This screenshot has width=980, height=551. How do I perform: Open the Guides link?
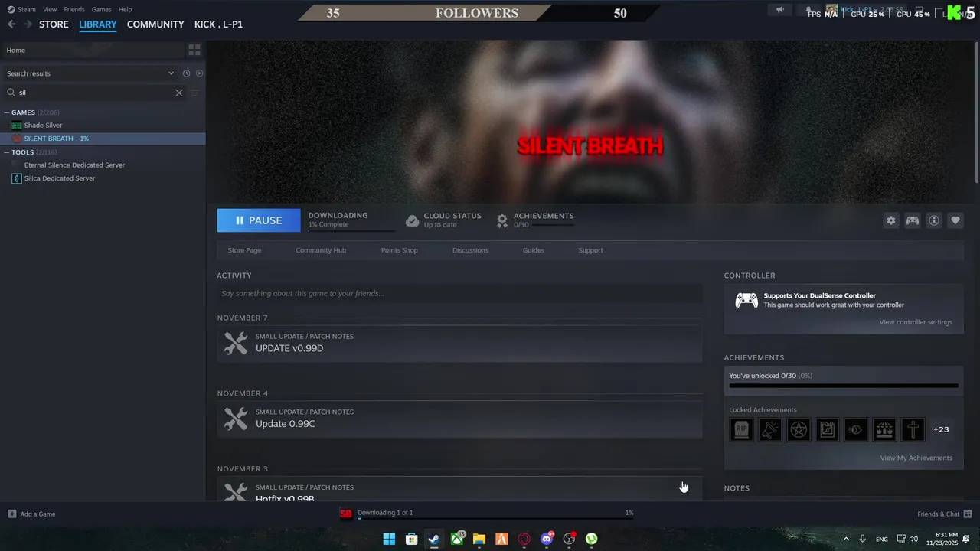pyautogui.click(x=534, y=250)
